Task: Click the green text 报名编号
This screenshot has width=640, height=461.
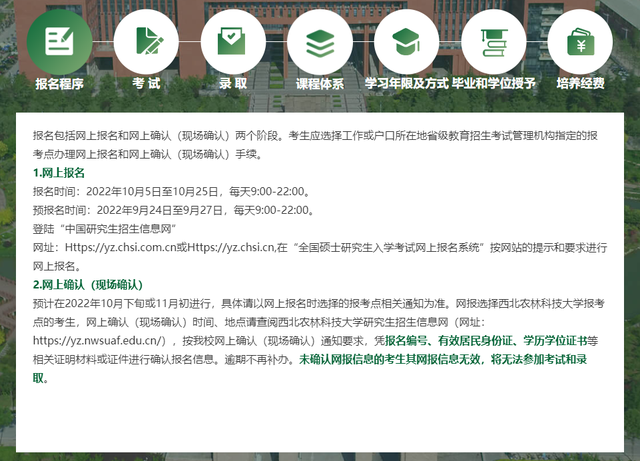Action: tap(406, 341)
